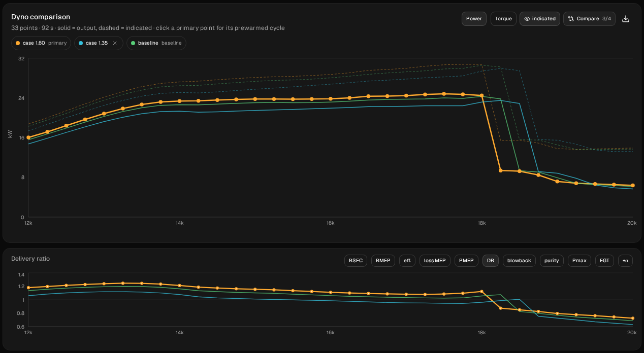This screenshot has width=644, height=353.
Task: Click primary power point at 14k rpm
Action: (179, 101)
